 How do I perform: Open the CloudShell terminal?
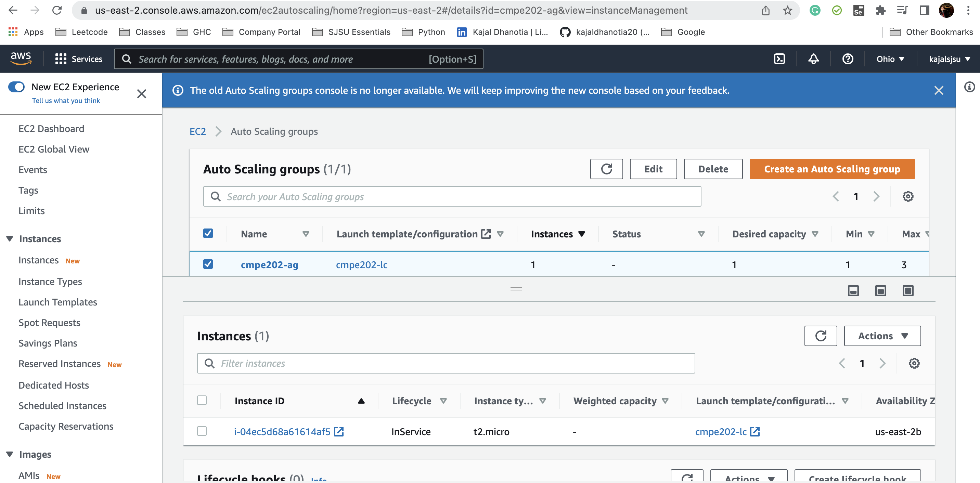point(780,59)
